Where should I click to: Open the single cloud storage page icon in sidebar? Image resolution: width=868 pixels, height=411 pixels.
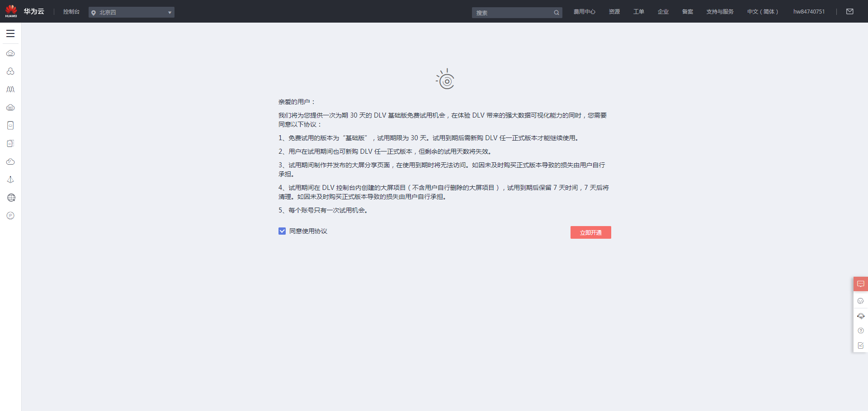(10, 125)
